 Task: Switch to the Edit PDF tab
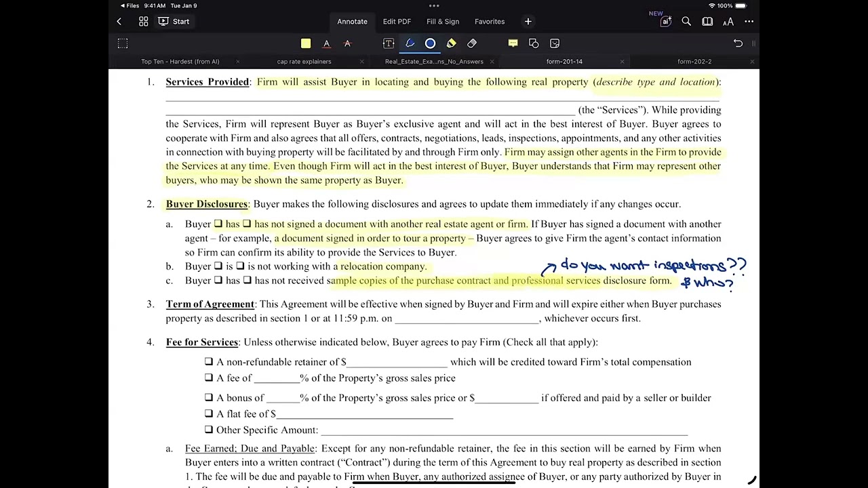tap(397, 22)
